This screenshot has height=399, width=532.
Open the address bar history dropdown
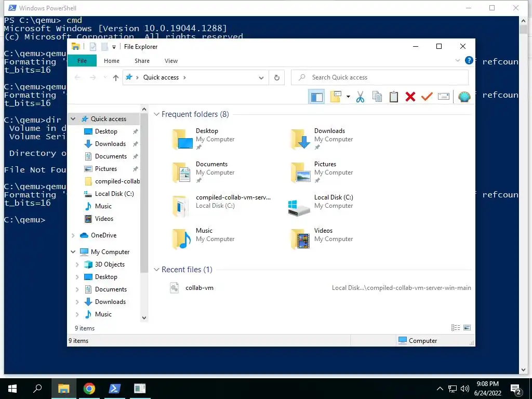[x=261, y=78]
